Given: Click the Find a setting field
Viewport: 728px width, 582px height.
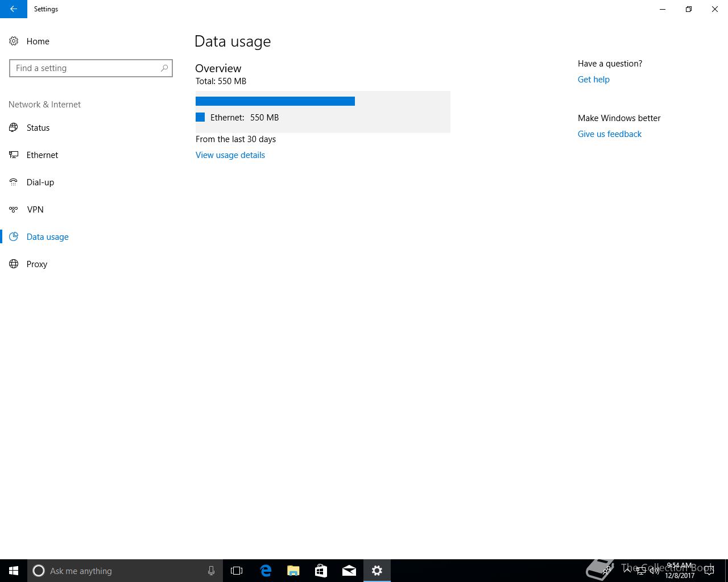Looking at the screenshot, I should point(91,68).
